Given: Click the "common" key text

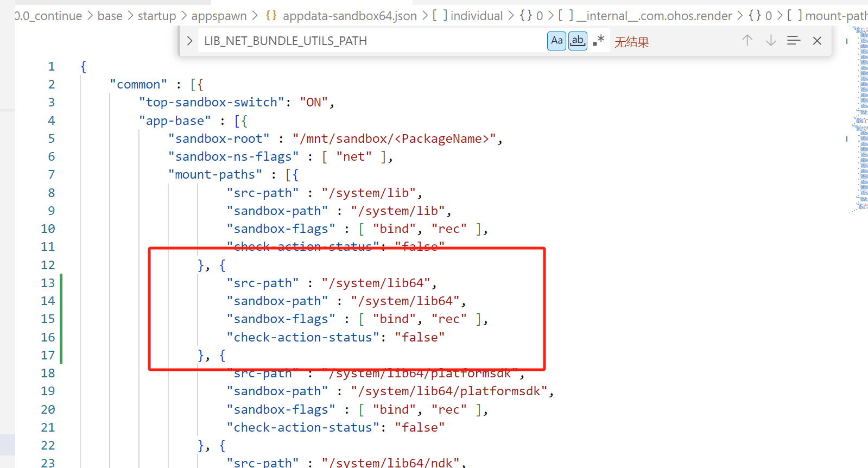Looking at the screenshot, I should (138, 84).
